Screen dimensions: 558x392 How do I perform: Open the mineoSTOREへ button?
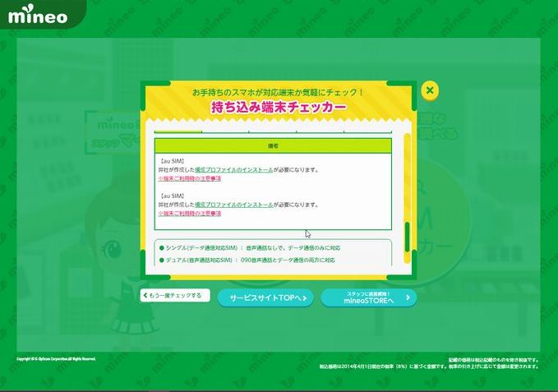369,297
